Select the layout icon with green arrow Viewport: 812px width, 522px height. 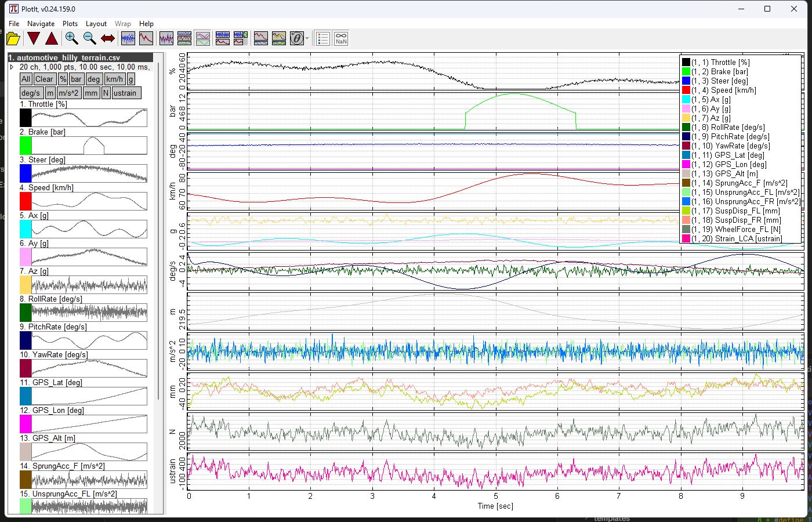coord(241,39)
